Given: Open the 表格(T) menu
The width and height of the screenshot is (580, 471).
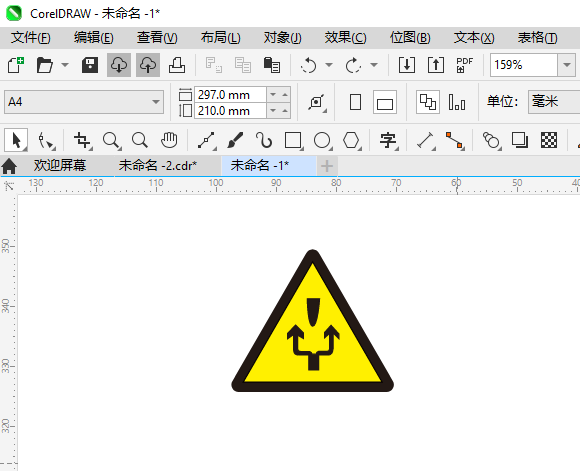Looking at the screenshot, I should pos(537,38).
